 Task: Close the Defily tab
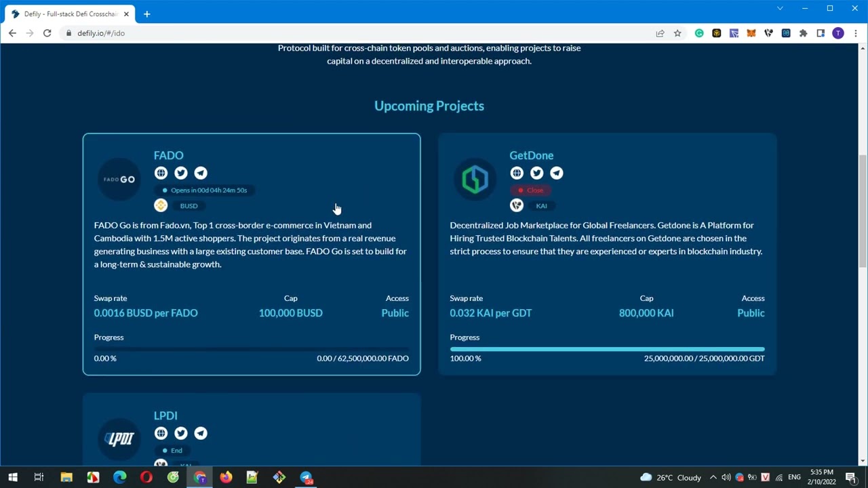(126, 14)
